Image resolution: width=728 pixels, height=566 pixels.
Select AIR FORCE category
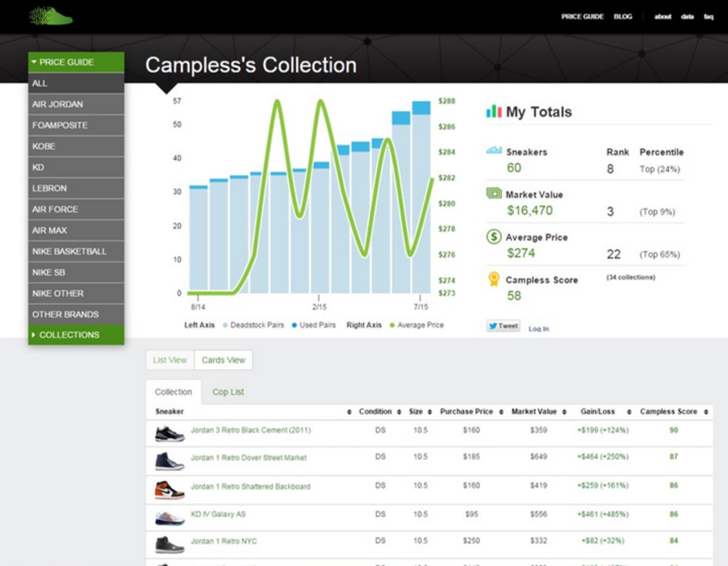[76, 209]
